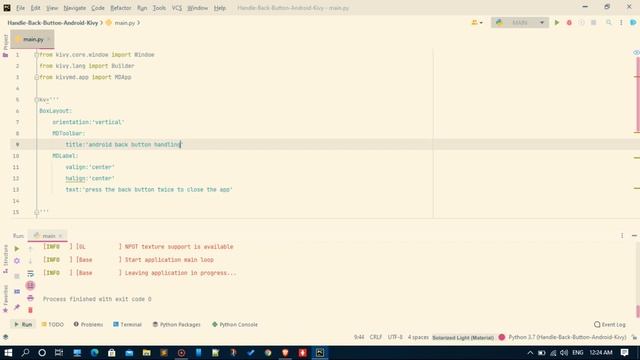Hide the Run panel with minimize dash
The image size is (640, 360).
634,236
